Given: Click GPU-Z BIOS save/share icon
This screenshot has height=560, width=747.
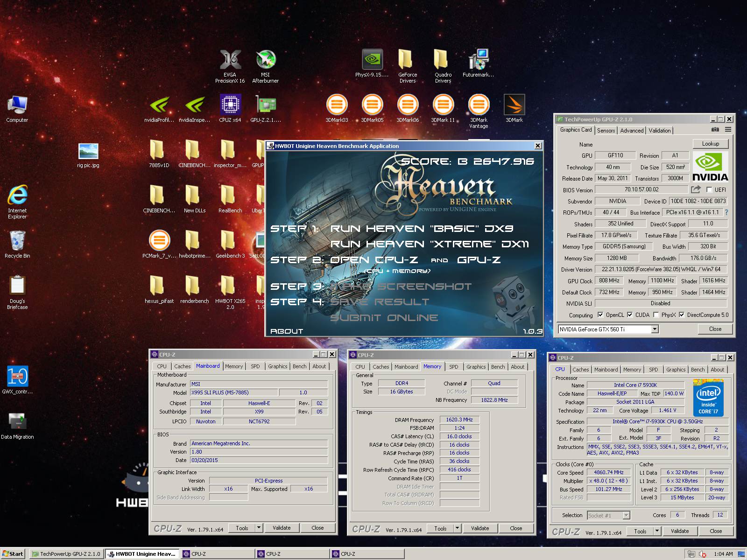Looking at the screenshot, I should (696, 189).
